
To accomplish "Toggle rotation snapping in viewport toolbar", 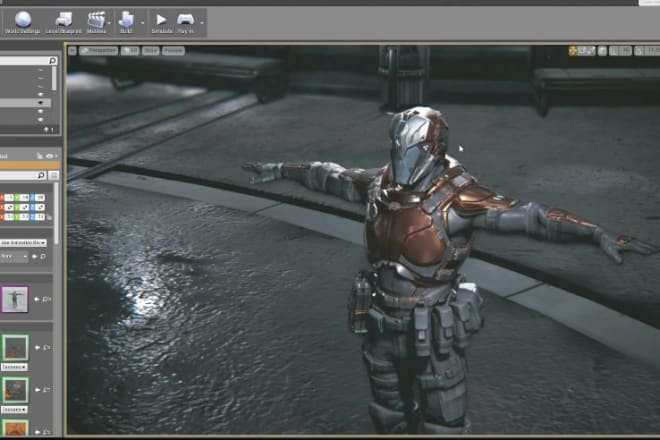I will pos(639,51).
